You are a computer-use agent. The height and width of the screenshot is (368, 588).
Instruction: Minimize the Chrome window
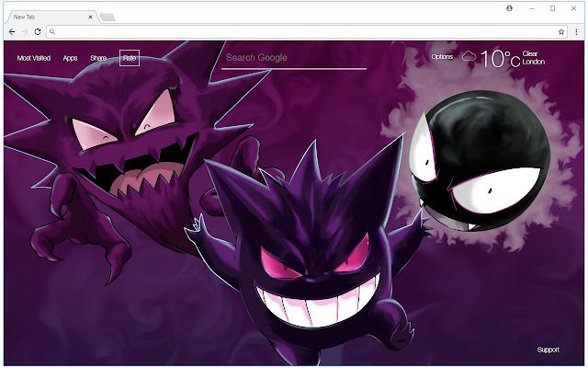coord(532,8)
